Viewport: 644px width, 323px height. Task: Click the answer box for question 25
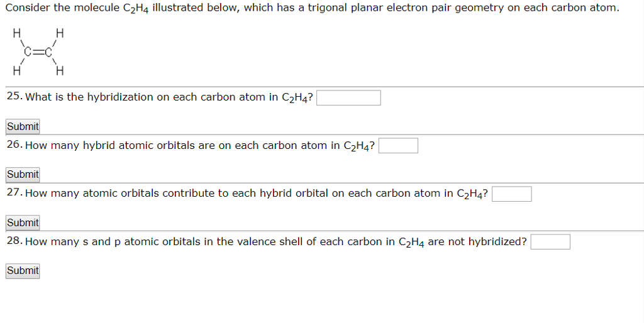tap(348, 97)
